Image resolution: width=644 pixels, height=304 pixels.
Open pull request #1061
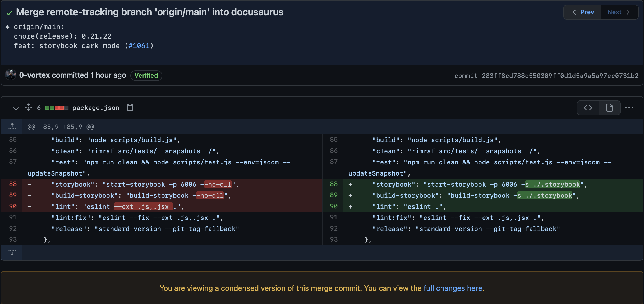click(140, 46)
